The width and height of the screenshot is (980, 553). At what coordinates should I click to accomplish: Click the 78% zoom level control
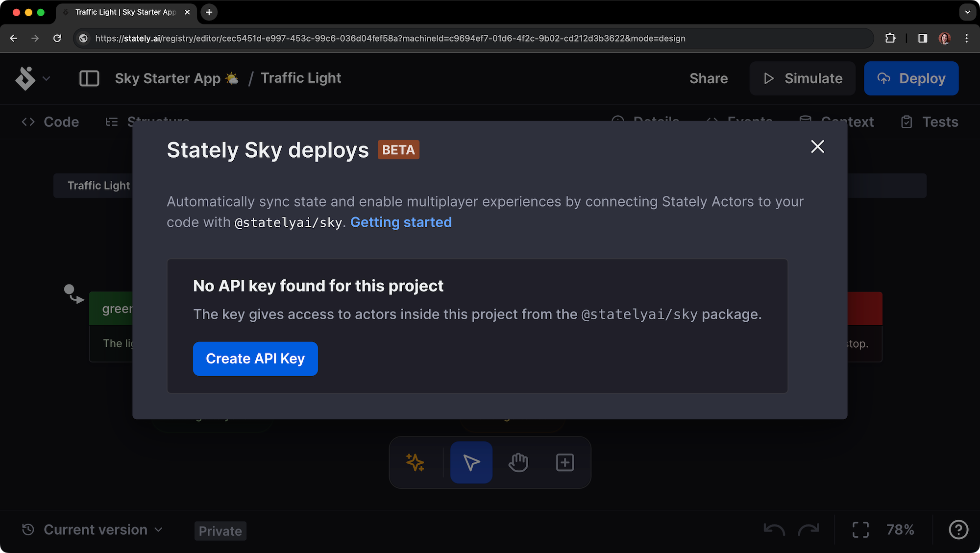coord(900,529)
